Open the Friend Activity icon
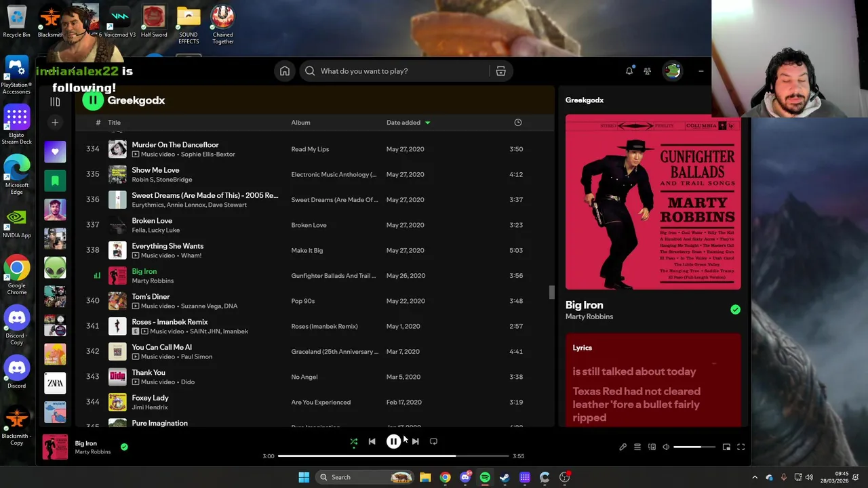 pyautogui.click(x=647, y=70)
